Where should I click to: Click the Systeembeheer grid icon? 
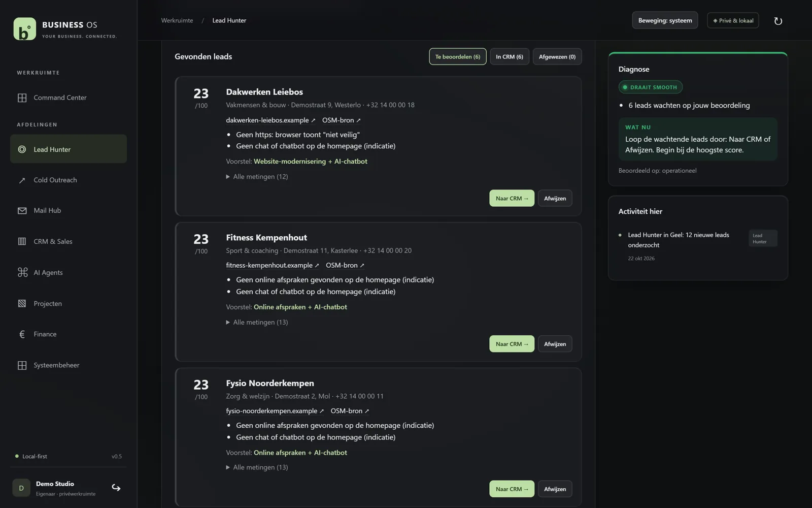[x=22, y=365]
